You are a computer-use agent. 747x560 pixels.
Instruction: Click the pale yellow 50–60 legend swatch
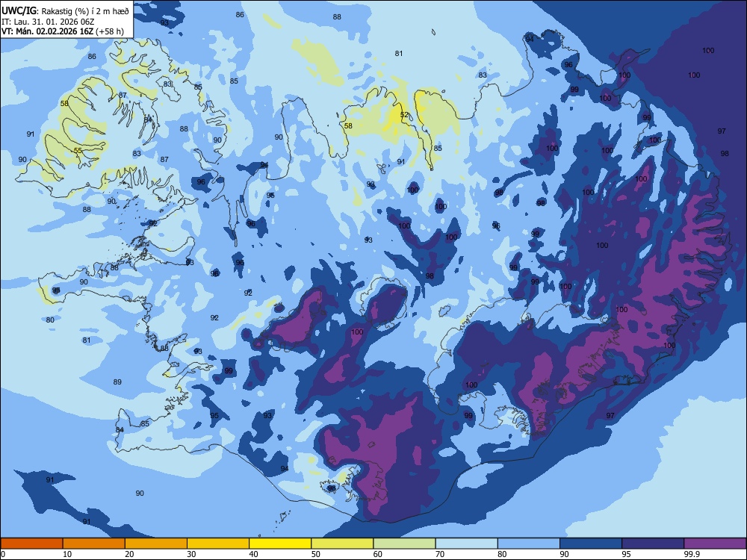tap(342, 544)
